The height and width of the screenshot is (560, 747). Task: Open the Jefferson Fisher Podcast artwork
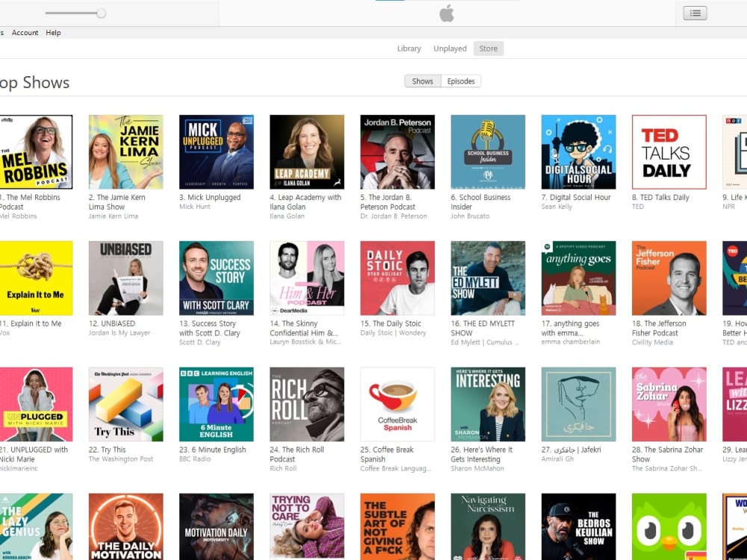(669, 278)
